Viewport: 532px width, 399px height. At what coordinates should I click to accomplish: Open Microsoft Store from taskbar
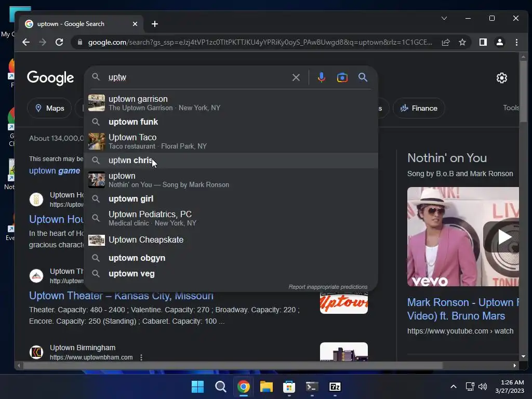pos(289,387)
